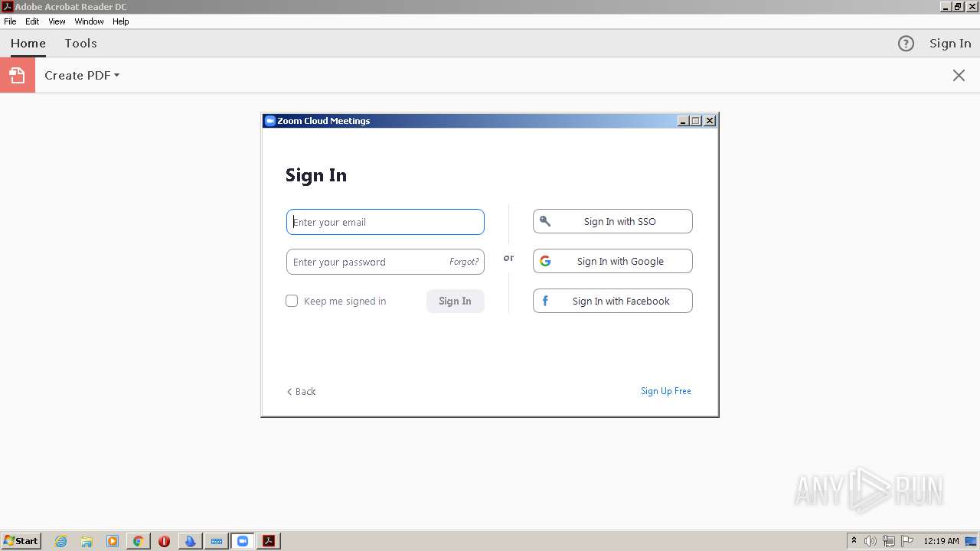Open the Edit menu
The width and height of the screenshot is (980, 551).
[32, 21]
